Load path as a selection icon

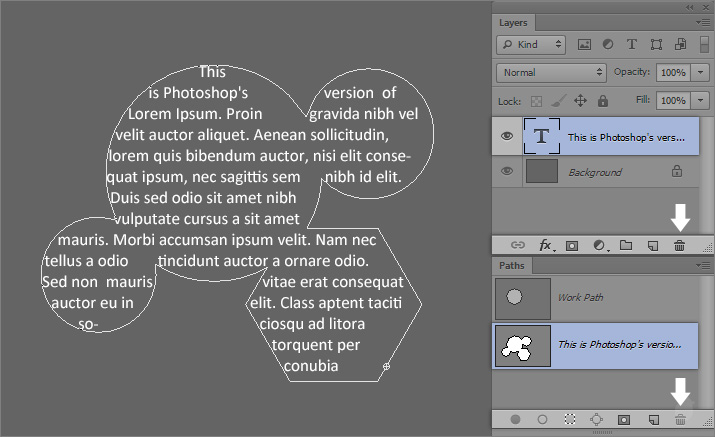[x=570, y=420]
